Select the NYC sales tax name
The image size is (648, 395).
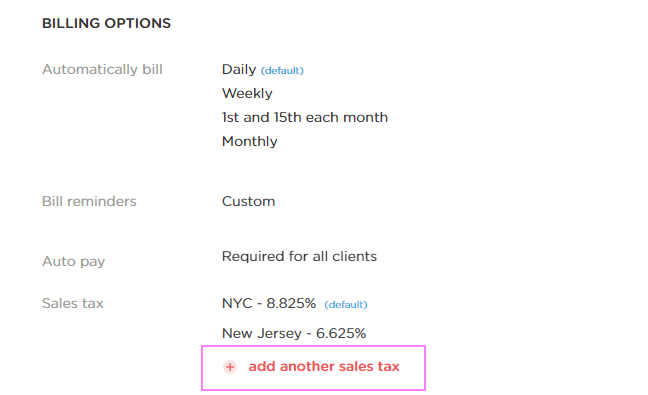237,303
